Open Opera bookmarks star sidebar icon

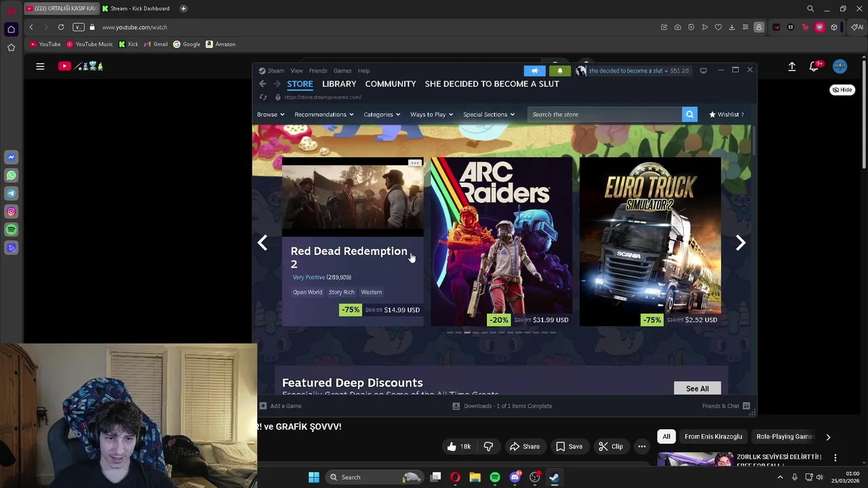pyautogui.click(x=11, y=47)
